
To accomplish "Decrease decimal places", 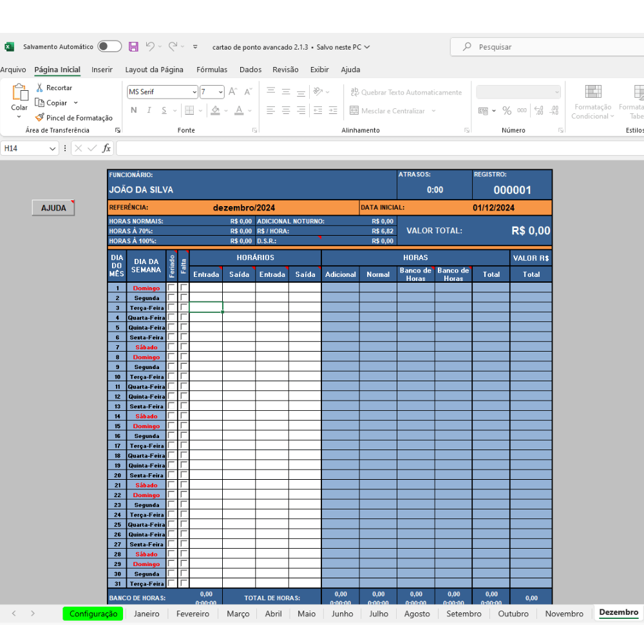I will [554, 111].
